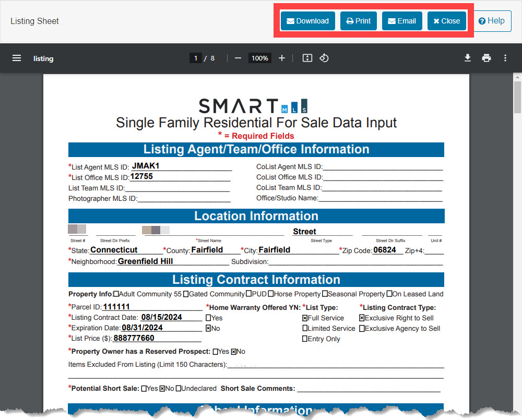Click the 100% zoom level field
522x420 pixels.
tap(259, 58)
